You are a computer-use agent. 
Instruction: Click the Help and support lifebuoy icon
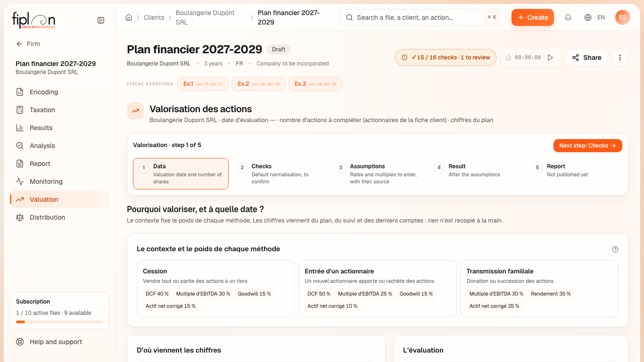pos(20,342)
